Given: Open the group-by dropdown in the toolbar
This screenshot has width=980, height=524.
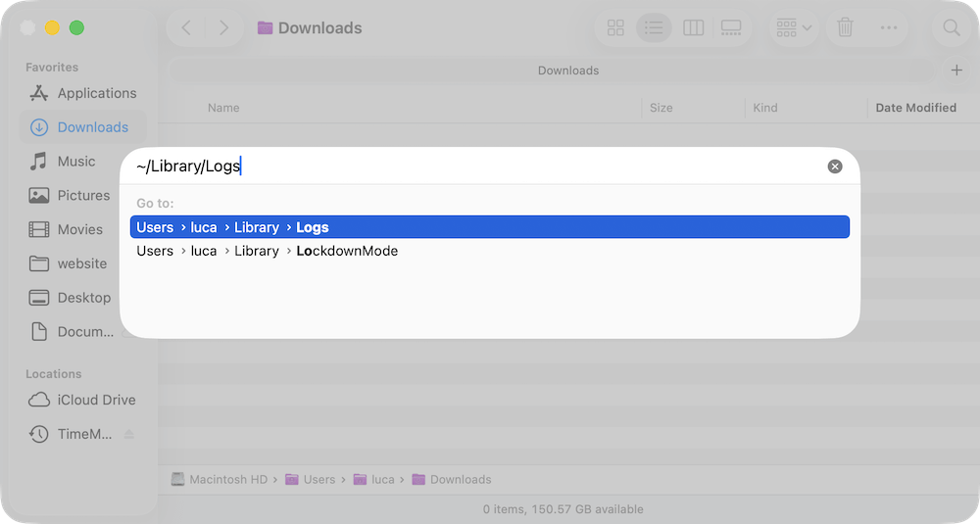Looking at the screenshot, I should tap(793, 27).
